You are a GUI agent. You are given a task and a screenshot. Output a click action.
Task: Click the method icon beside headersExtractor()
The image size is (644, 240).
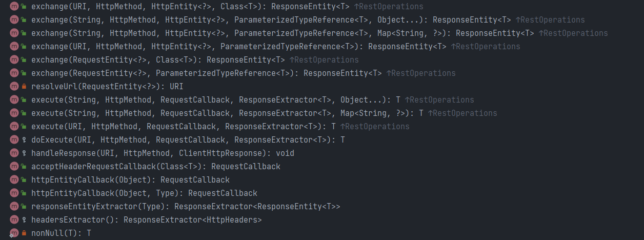click(x=14, y=220)
